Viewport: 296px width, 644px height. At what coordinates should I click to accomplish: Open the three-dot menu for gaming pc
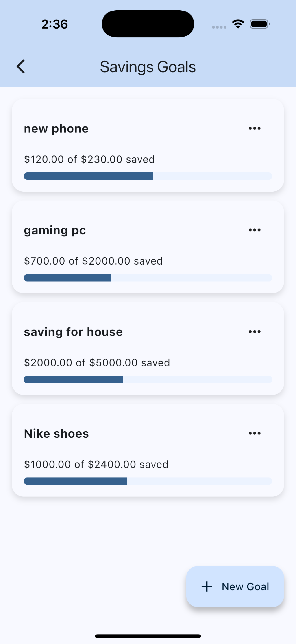click(255, 230)
